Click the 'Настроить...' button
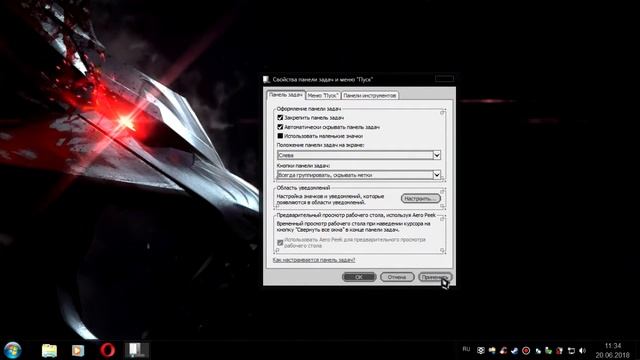The width and height of the screenshot is (640, 360). coord(421,198)
